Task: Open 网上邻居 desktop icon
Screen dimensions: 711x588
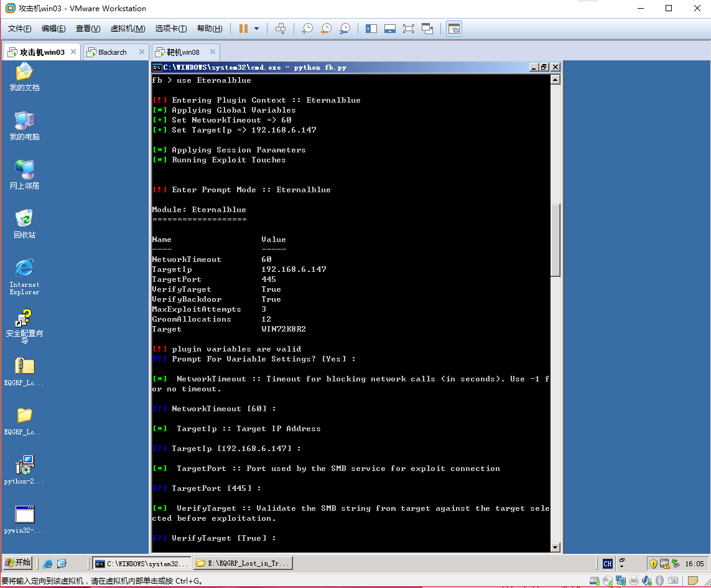Action: pos(24,175)
